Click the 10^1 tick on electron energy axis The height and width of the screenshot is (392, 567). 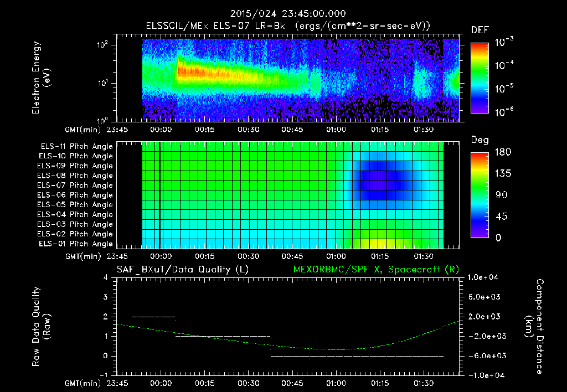tap(102, 83)
